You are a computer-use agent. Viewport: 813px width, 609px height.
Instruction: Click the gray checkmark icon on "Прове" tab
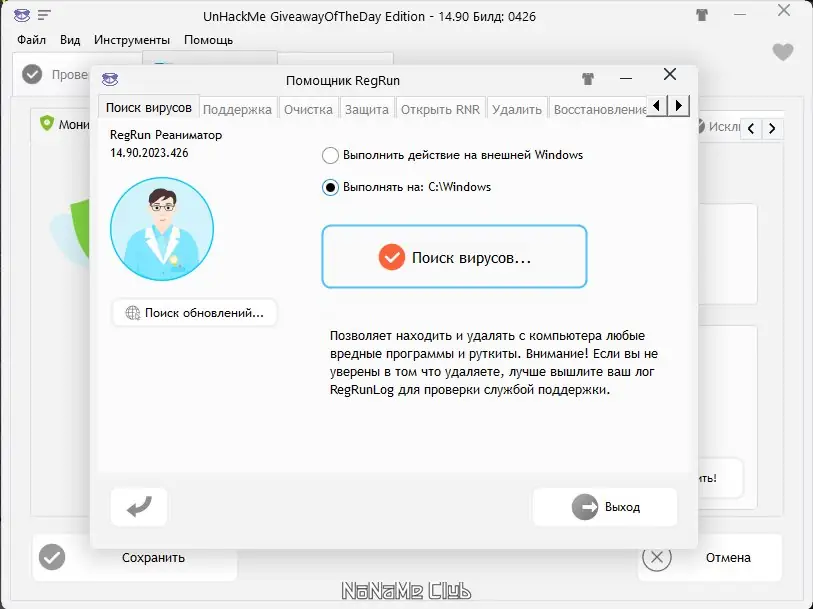tap(32, 75)
